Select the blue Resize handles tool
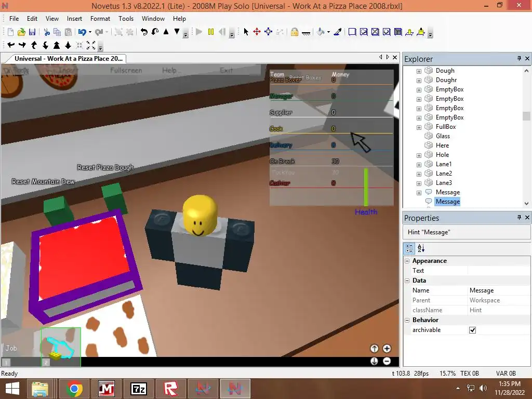The height and width of the screenshot is (399, 532). 269,32
